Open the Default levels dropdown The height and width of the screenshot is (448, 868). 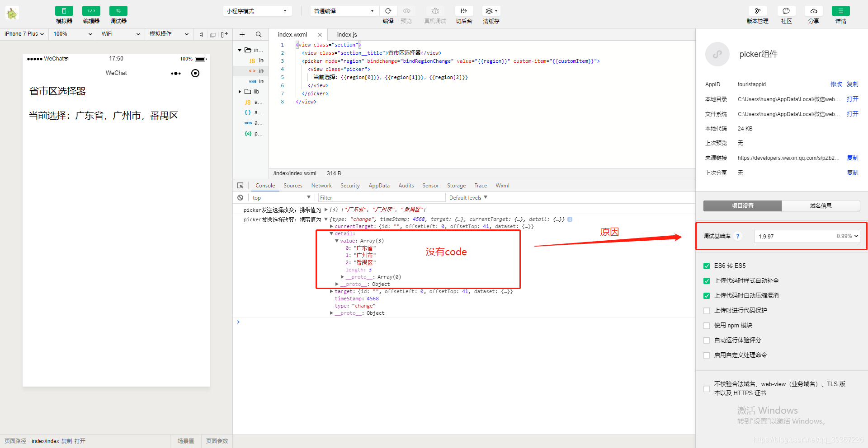[x=468, y=198]
